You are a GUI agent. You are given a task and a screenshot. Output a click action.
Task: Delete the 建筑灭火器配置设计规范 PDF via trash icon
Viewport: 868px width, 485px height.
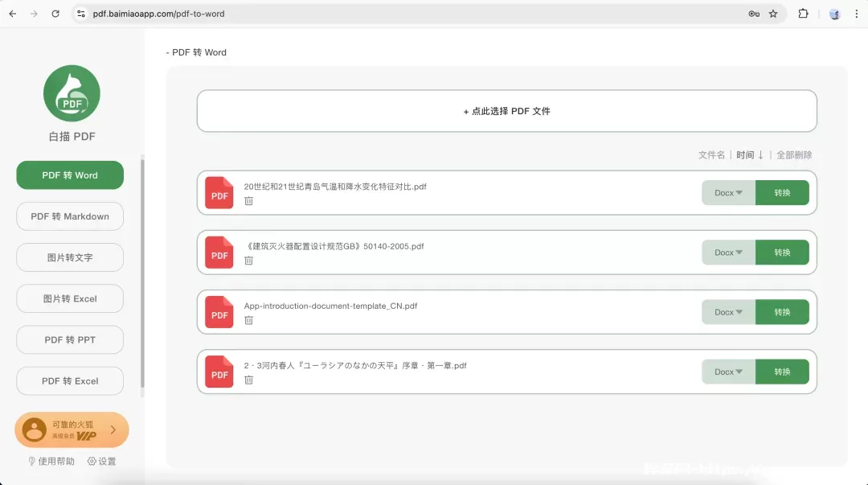click(x=248, y=261)
